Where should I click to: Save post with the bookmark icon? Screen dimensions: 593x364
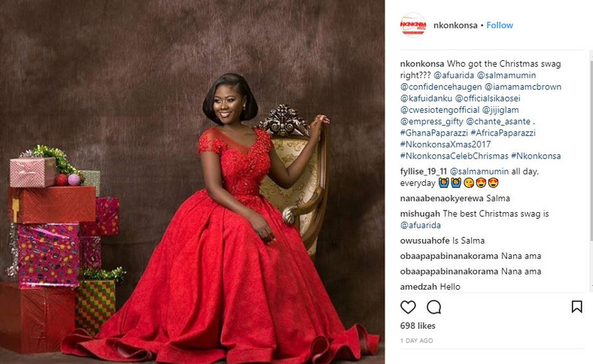coord(576,307)
